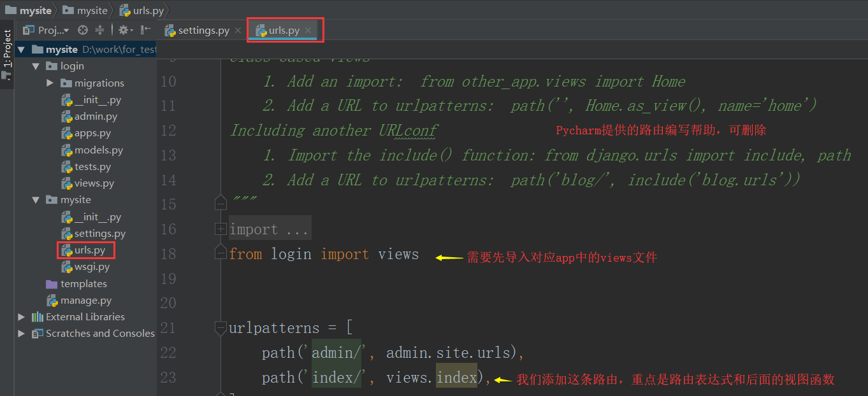
Task: Open settings.py in project tree
Action: coord(94,234)
